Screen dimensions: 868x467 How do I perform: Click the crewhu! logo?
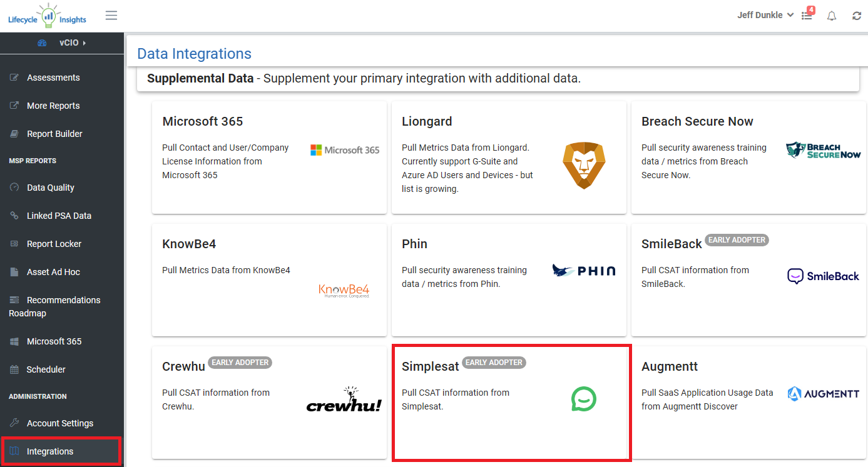click(x=344, y=399)
